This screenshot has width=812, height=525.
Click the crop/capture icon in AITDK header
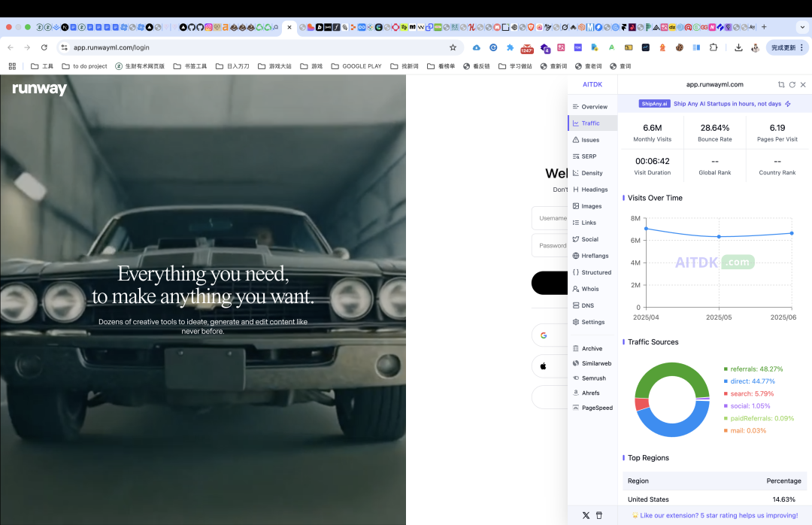tap(781, 84)
